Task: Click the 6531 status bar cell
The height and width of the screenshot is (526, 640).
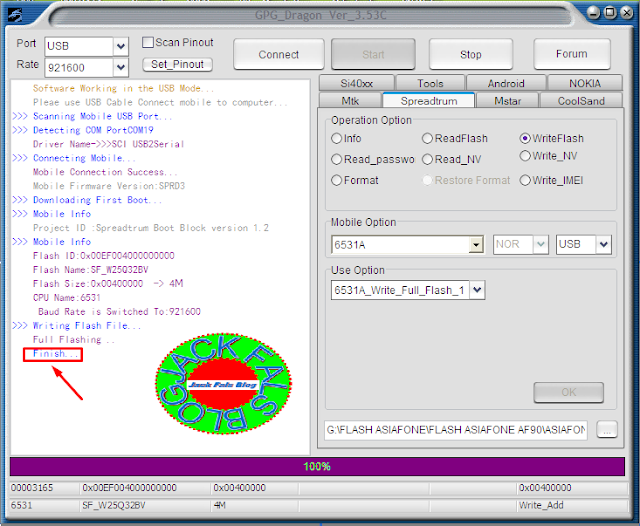Action: 44,505
